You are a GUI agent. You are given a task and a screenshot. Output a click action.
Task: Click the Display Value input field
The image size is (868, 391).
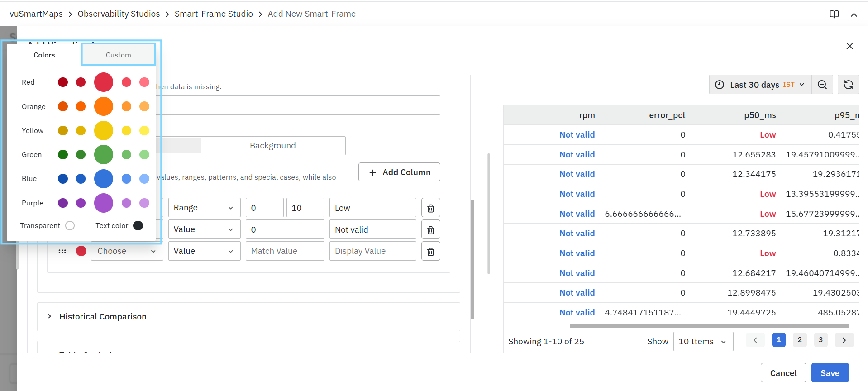coord(373,251)
